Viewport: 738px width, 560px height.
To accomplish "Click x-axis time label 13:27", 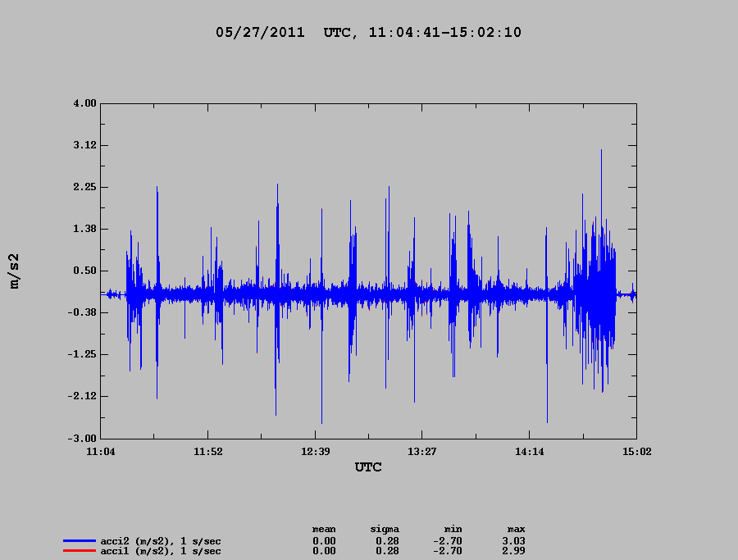I will coord(421,452).
